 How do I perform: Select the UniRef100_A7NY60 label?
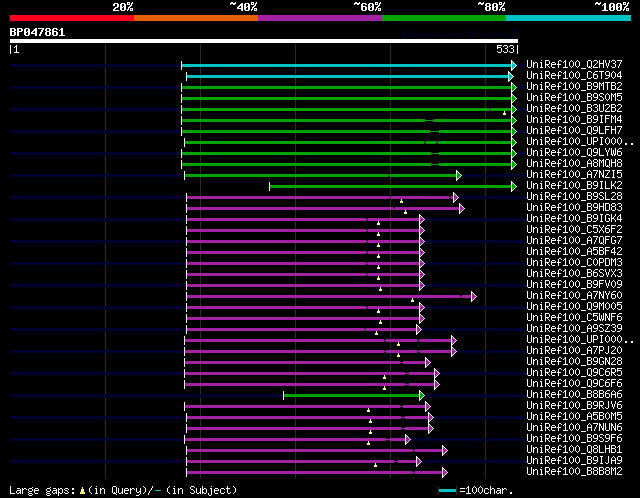574,296
